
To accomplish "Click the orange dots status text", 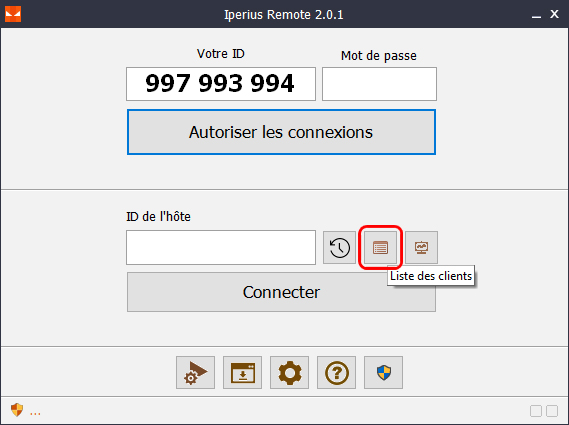I will (x=35, y=413).
